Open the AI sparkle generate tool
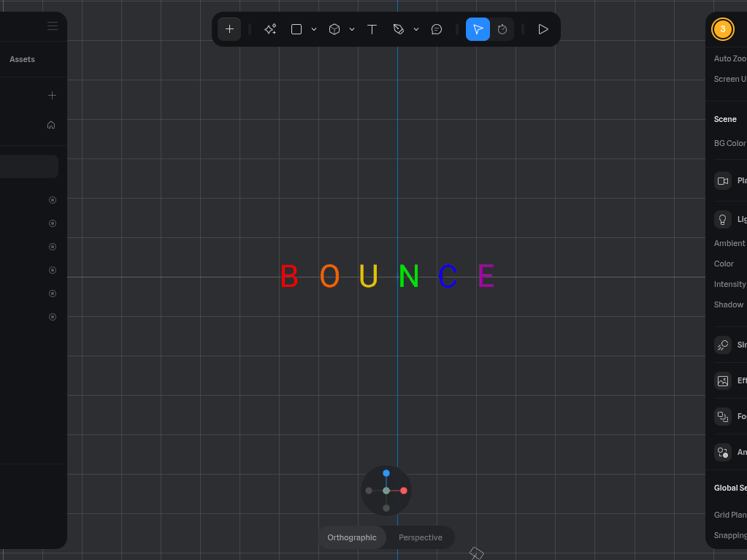747x560 pixels. point(270,29)
